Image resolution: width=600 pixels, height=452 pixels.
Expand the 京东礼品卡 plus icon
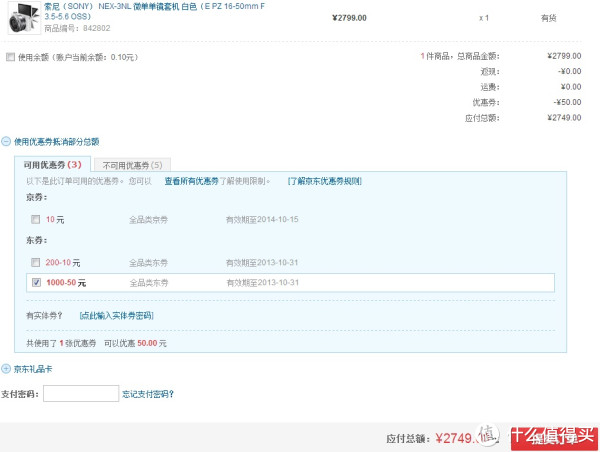coord(6,369)
